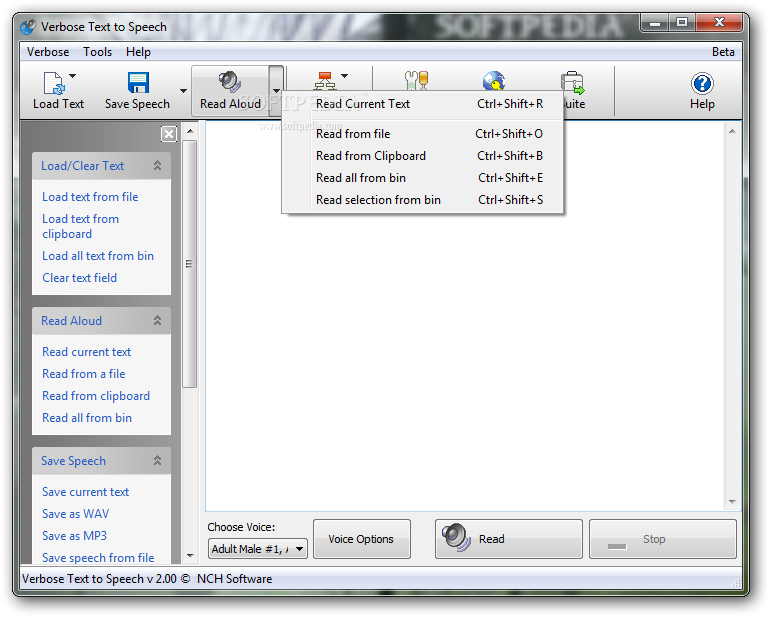Close the left sidebar panel
The image size is (770, 617).
tap(168, 134)
